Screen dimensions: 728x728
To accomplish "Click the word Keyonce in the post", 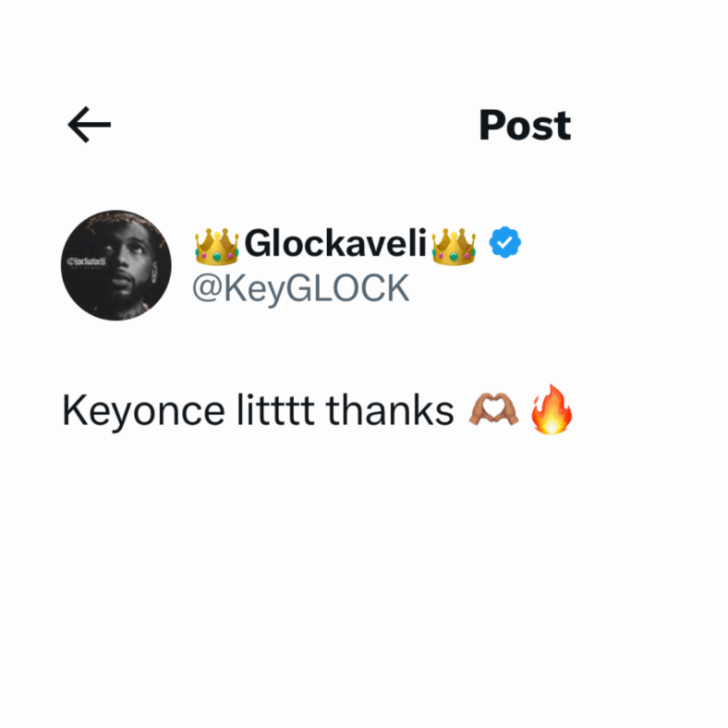I will pyautogui.click(x=143, y=411).
